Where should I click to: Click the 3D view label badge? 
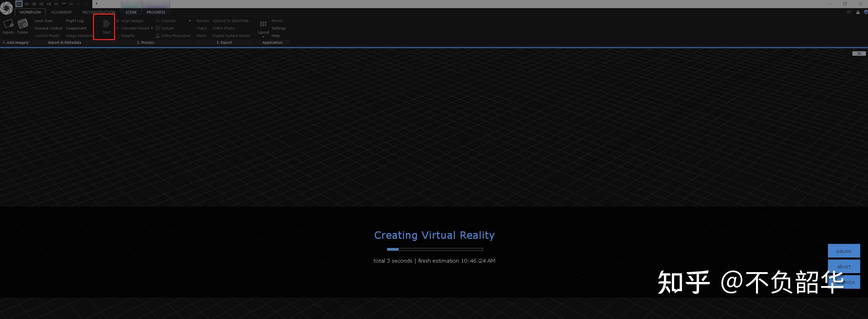point(859,54)
